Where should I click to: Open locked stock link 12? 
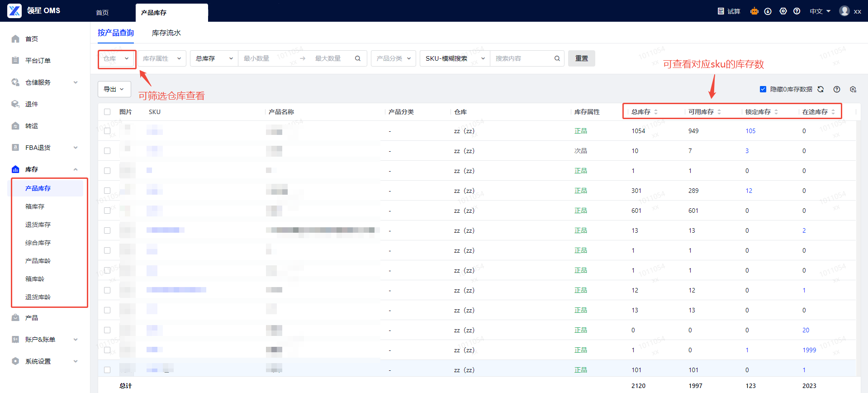click(749, 191)
